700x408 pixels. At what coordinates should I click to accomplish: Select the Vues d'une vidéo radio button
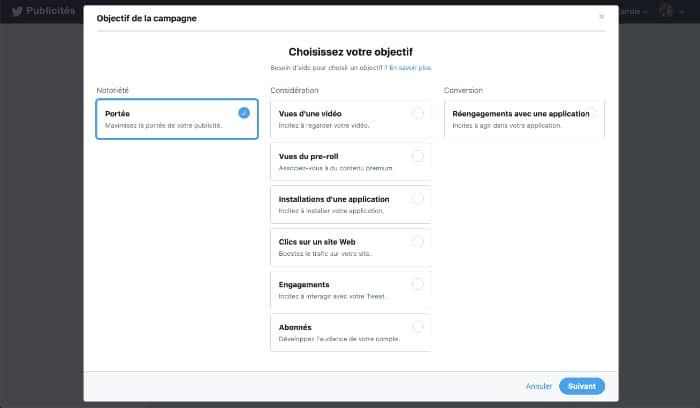[417, 113]
